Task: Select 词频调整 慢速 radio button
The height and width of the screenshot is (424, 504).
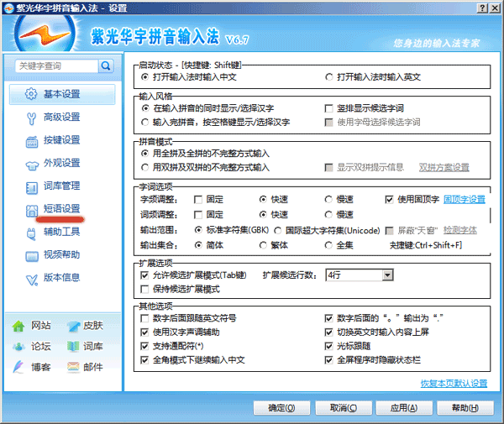Action: (x=328, y=215)
